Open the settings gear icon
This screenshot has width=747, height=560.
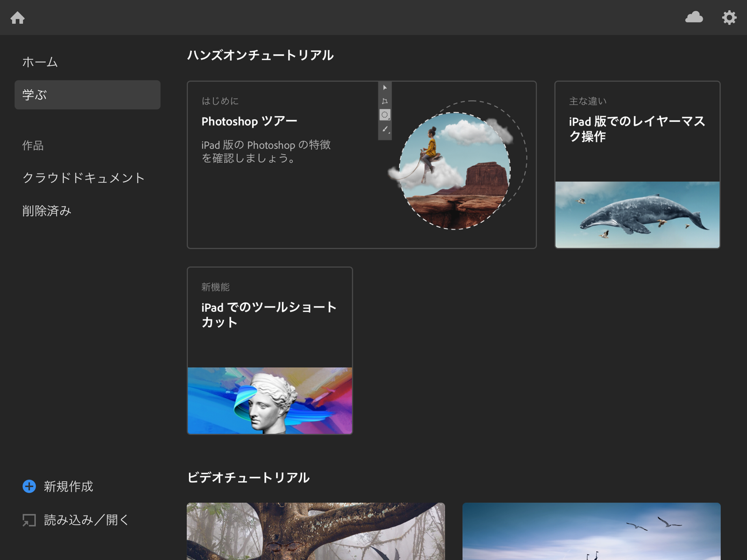[x=729, y=17]
